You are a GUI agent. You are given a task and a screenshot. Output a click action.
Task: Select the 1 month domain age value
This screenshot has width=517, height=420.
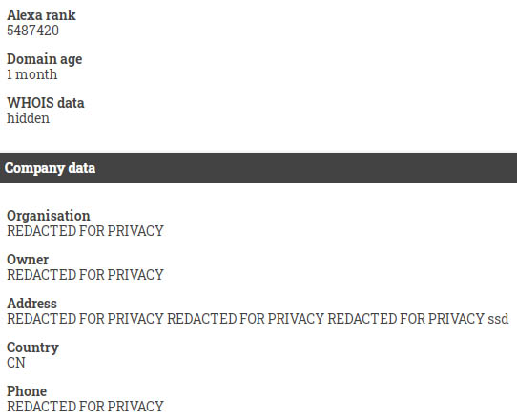[32, 74]
